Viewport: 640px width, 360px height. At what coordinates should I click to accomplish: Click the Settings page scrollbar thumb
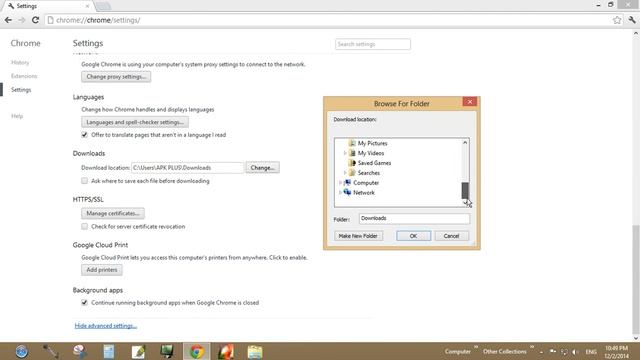636,279
